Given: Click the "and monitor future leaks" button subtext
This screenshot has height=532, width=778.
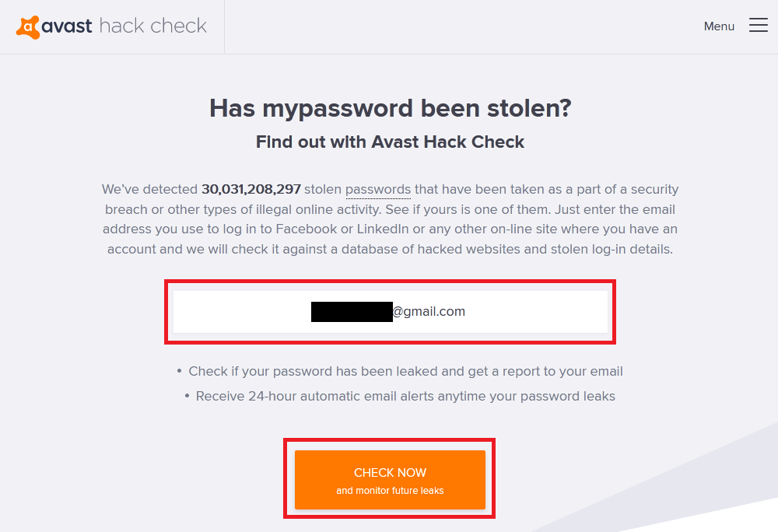Looking at the screenshot, I should tap(390, 491).
